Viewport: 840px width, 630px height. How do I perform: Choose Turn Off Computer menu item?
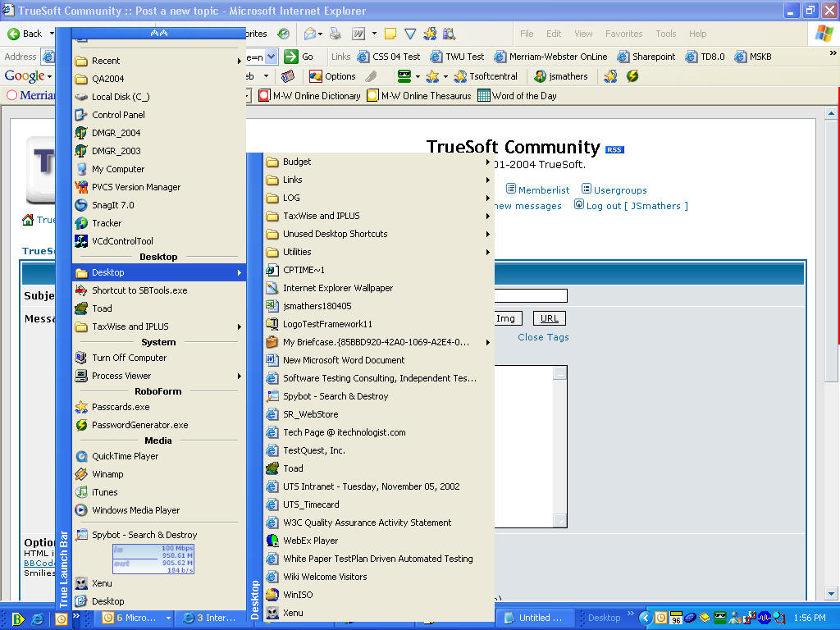coord(129,358)
